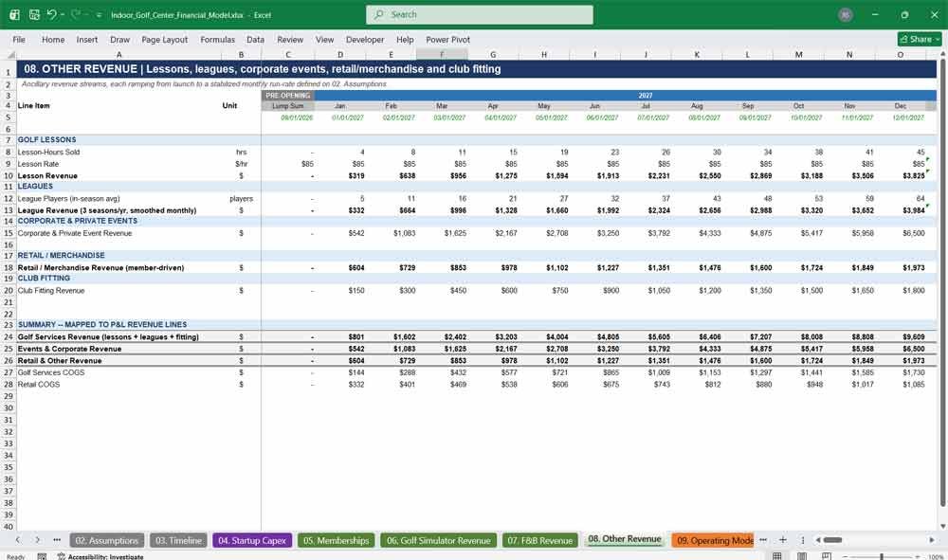This screenshot has height=560, width=948.
Task: Select the PRE-OPENING header cell
Action: (x=288, y=96)
